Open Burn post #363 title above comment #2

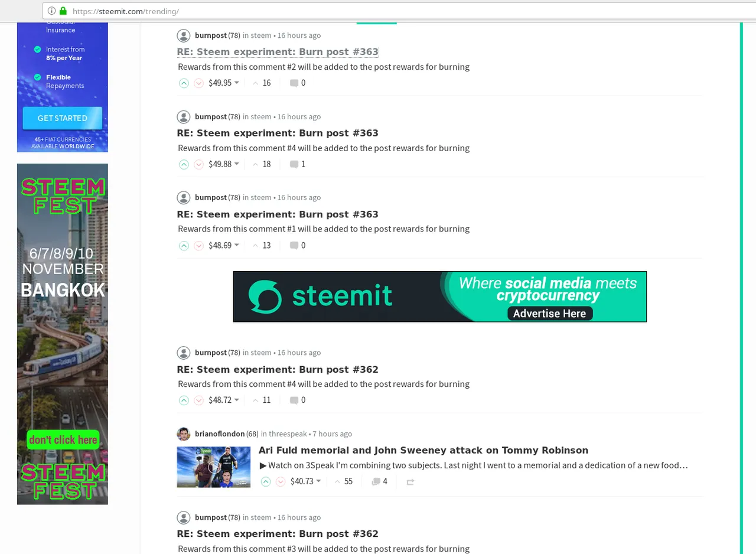pyautogui.click(x=278, y=52)
